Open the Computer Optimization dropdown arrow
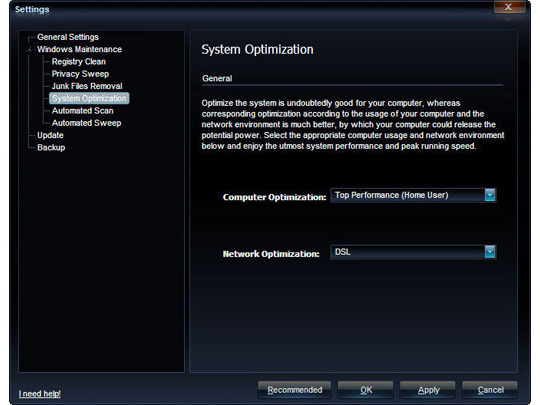 pyautogui.click(x=490, y=195)
